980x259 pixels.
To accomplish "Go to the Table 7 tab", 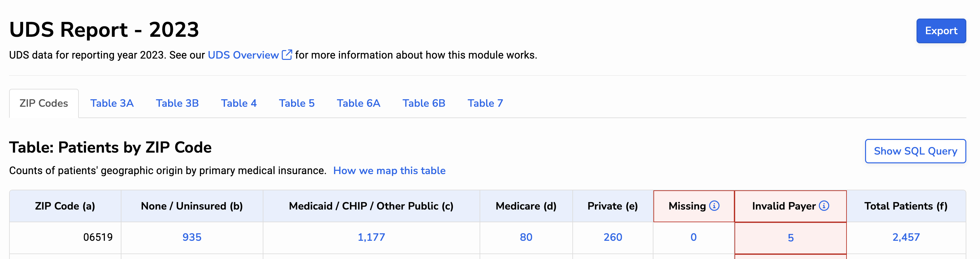I will (485, 103).
